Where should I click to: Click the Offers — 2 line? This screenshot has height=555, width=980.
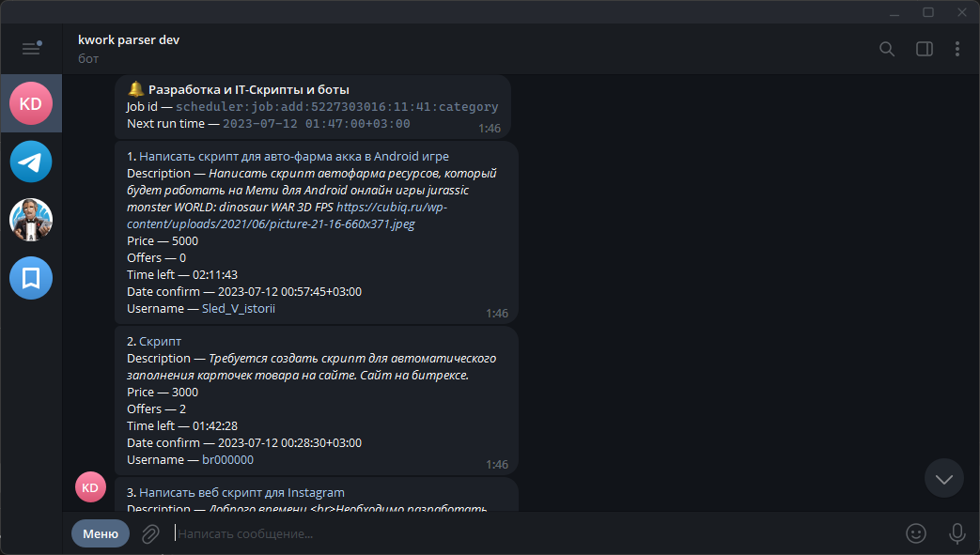(x=156, y=409)
